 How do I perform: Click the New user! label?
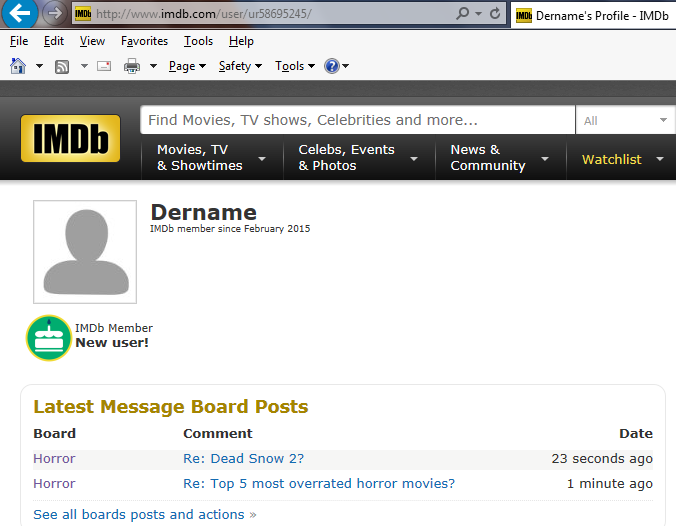(x=112, y=343)
